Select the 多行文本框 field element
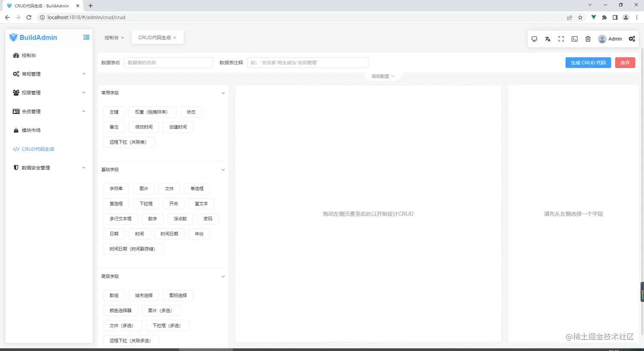This screenshot has height=351, width=644. pos(121,219)
